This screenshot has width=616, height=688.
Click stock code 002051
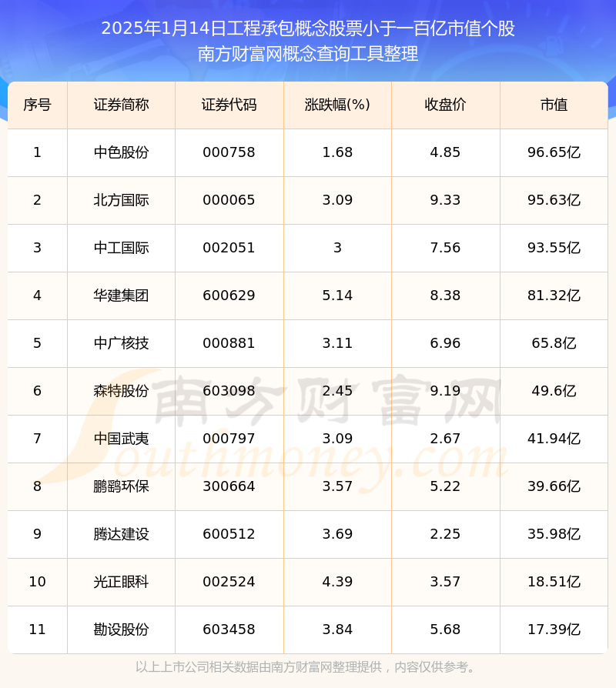coord(229,248)
